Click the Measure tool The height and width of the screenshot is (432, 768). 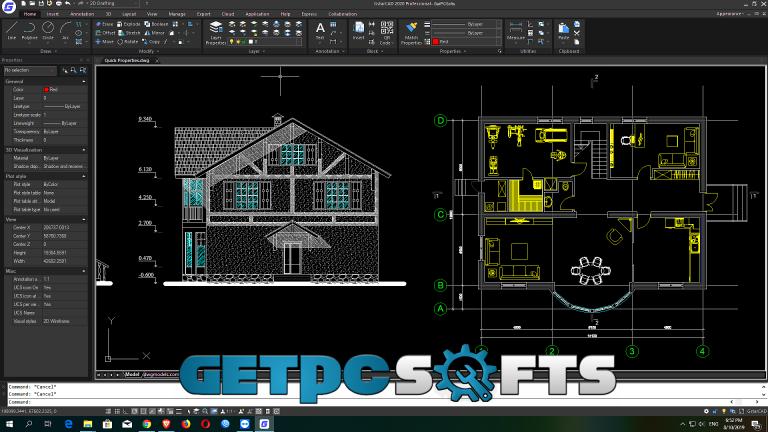(x=515, y=33)
